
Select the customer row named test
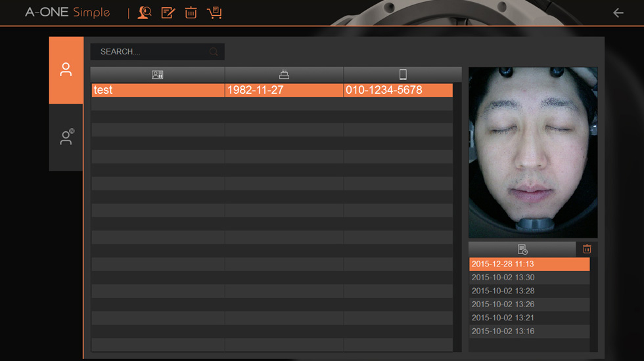click(x=272, y=91)
